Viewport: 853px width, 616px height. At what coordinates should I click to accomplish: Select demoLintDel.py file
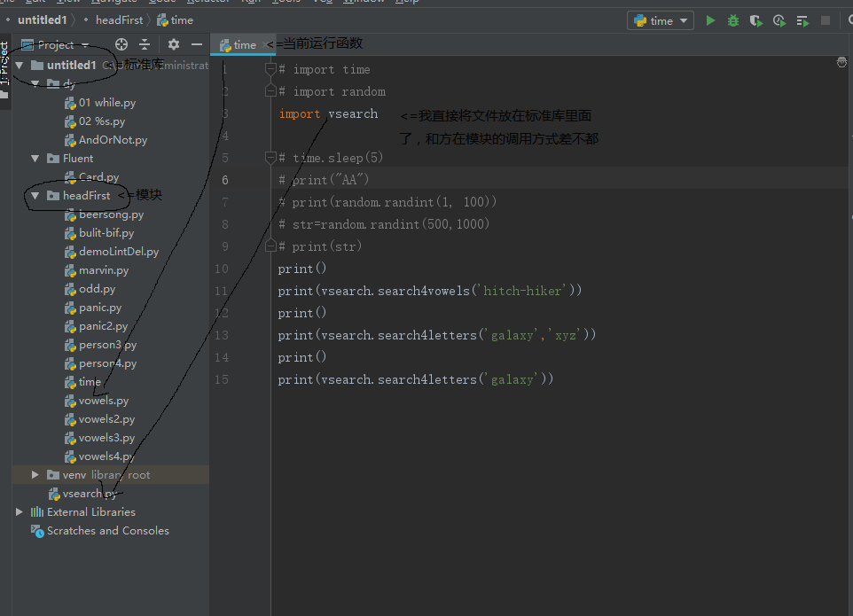112,252
